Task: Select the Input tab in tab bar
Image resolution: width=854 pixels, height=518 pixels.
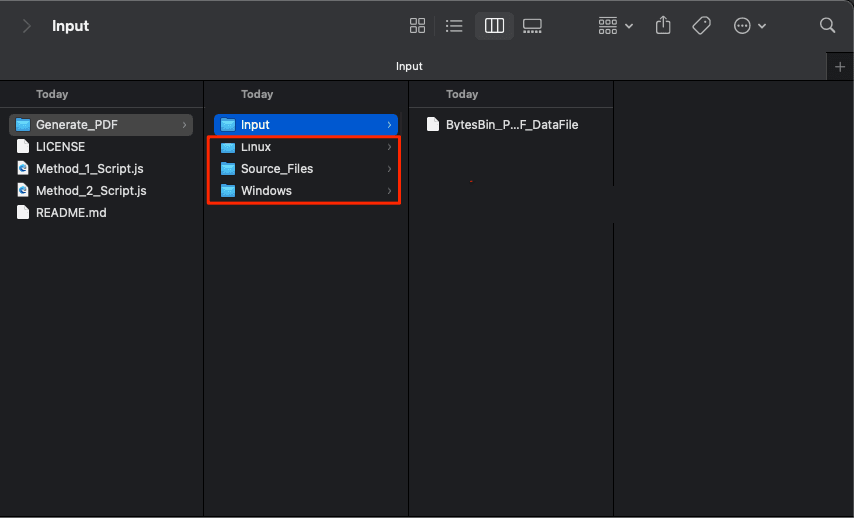Action: click(409, 66)
